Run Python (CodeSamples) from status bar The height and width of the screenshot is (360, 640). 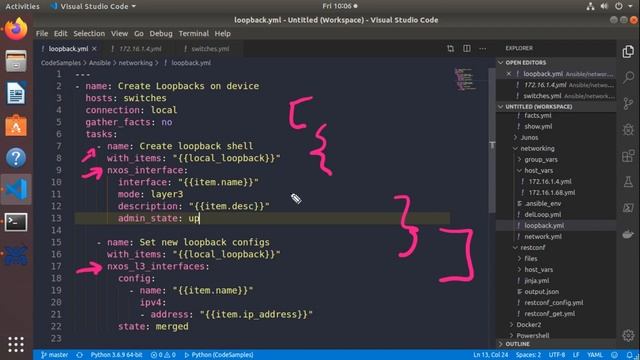[x=219, y=355]
